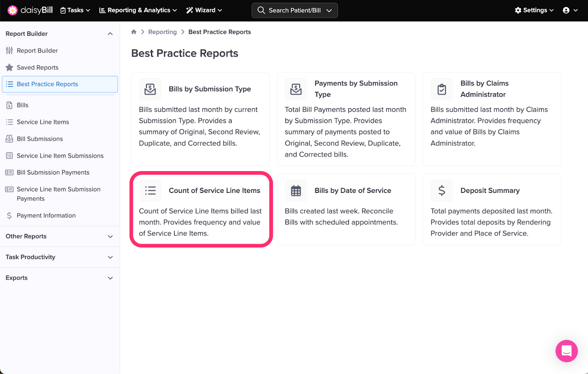Open the user account dropdown

click(x=570, y=10)
